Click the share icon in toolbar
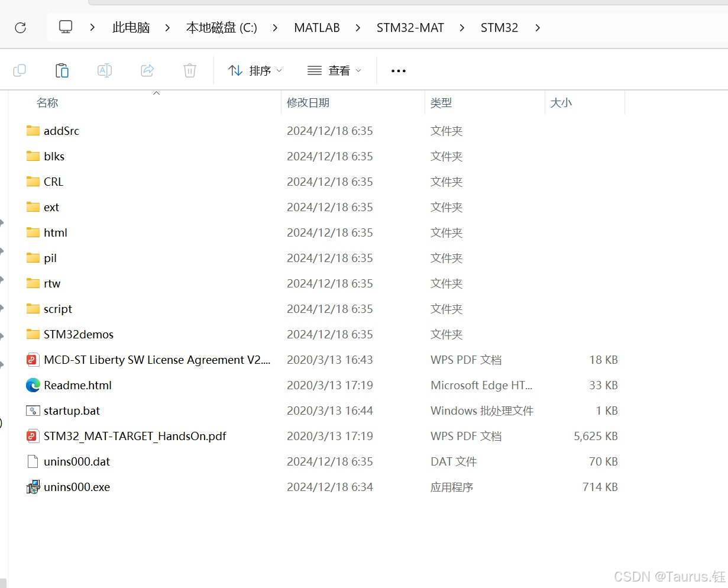This screenshot has height=588, width=728. [x=147, y=70]
